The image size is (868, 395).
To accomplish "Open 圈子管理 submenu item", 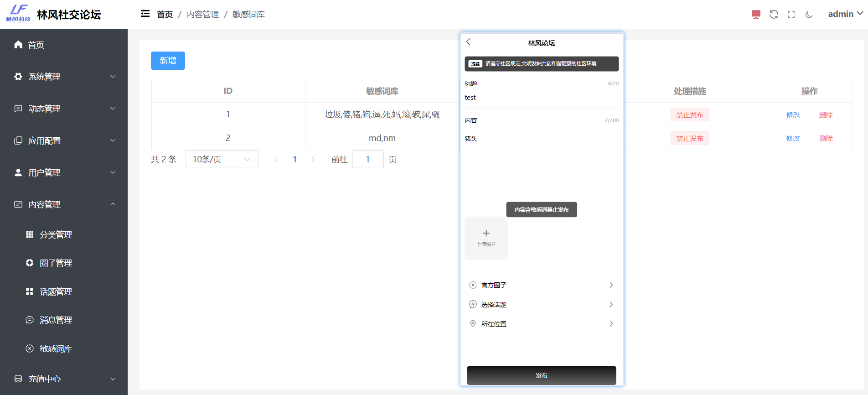I will coord(64,263).
